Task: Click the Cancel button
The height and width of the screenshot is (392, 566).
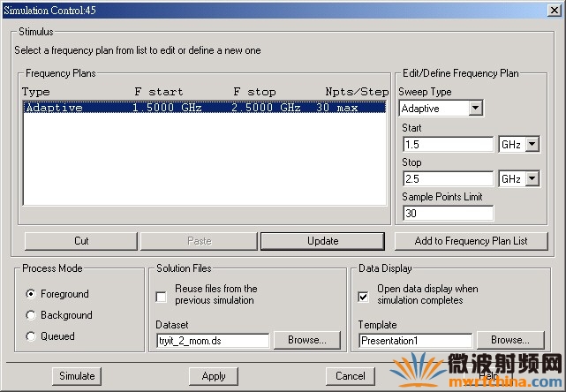Action: pos(351,376)
